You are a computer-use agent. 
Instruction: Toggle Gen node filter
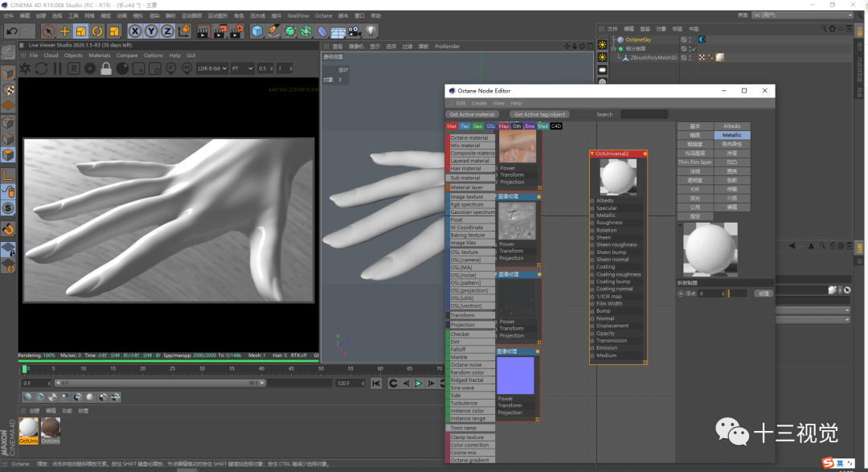point(477,126)
